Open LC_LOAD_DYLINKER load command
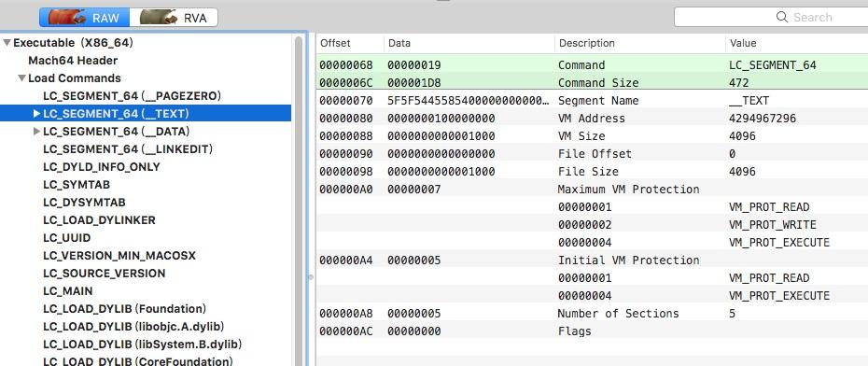This screenshot has height=366, width=868. point(99,219)
